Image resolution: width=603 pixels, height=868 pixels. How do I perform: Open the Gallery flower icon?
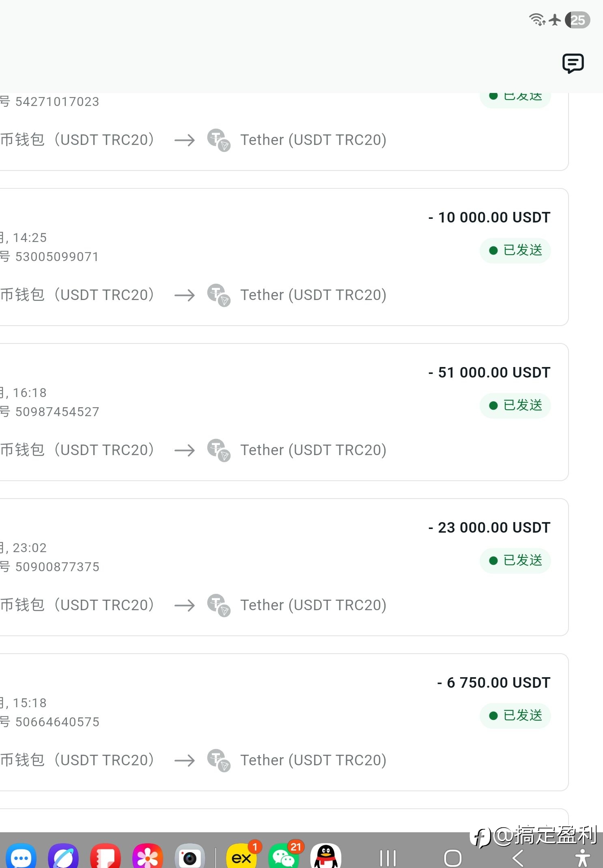(148, 857)
